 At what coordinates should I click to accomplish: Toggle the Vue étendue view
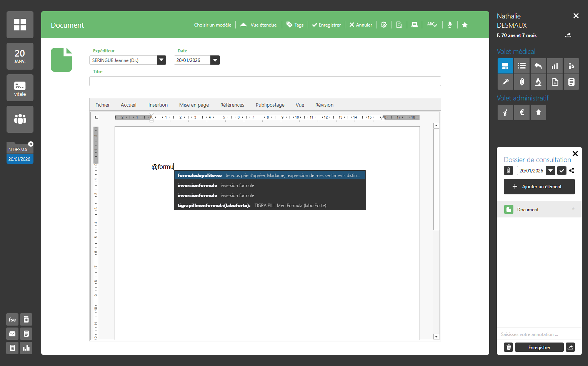click(x=258, y=25)
